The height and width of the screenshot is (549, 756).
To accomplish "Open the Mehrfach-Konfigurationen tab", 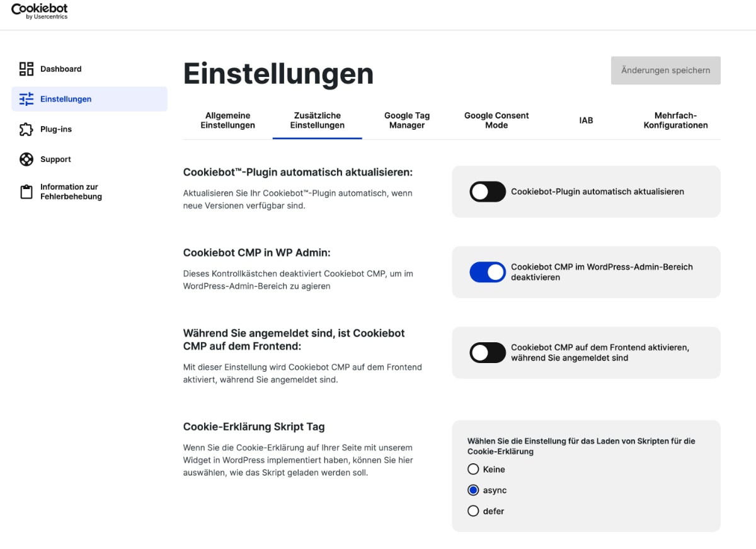I will pyautogui.click(x=675, y=120).
